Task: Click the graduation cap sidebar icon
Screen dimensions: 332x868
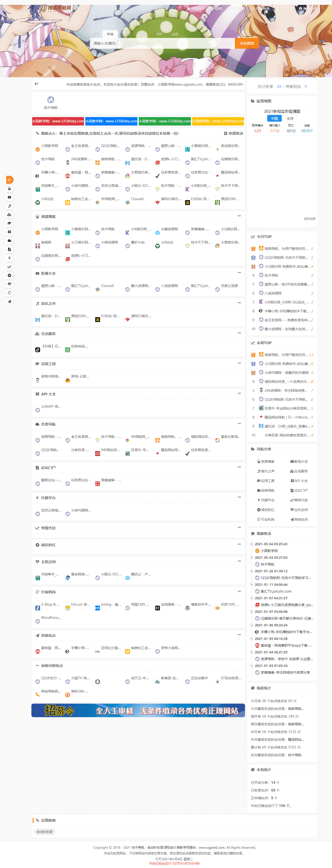Action: 9,223
